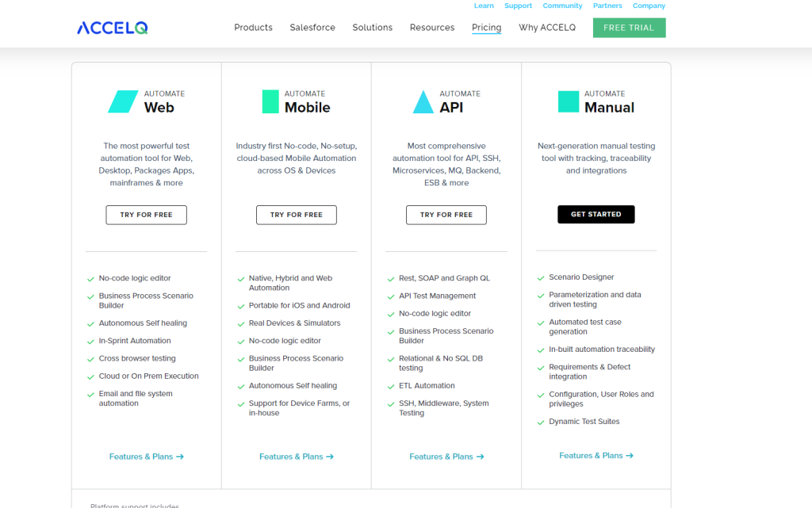Click 'Automated test case generation' feature
This screenshot has width=812, height=508.
pyautogui.click(x=585, y=327)
